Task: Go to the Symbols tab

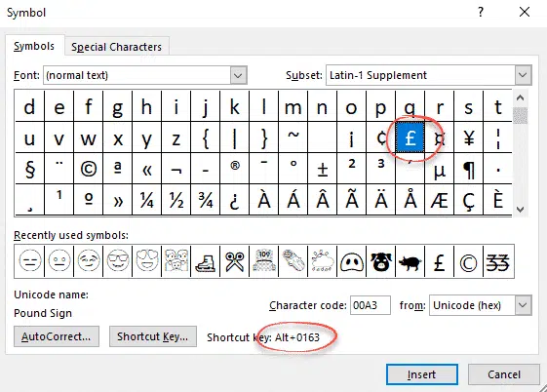Action: [x=34, y=46]
